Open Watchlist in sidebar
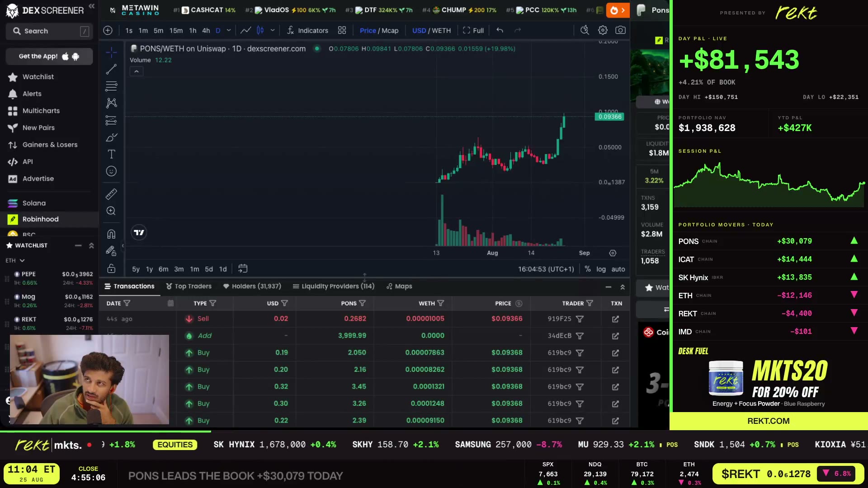 [38, 77]
